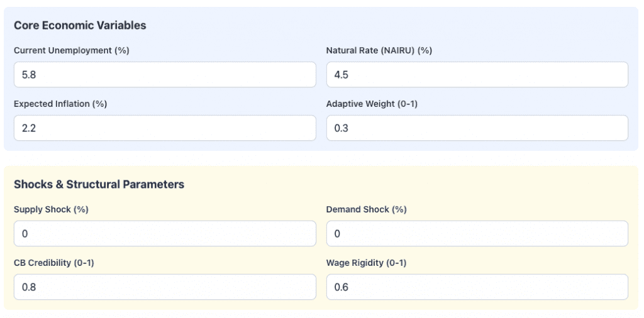Click the "Supply Shock (%)" label text
Image resolution: width=644 pixels, height=318 pixels.
point(51,209)
